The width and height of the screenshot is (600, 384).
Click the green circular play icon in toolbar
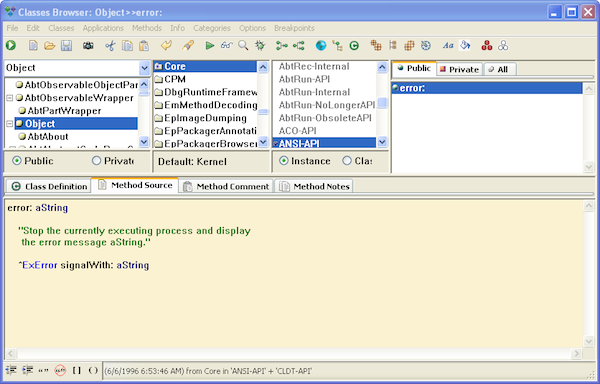pos(11,46)
